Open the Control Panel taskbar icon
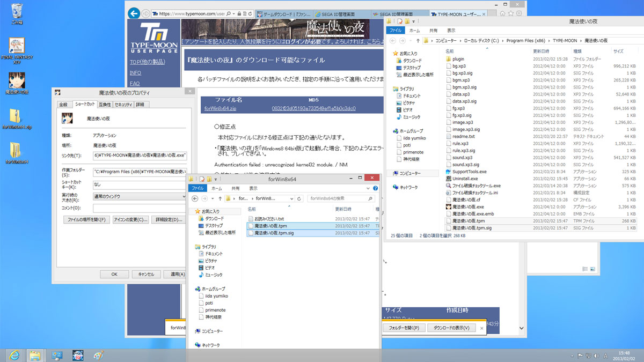 [56, 355]
